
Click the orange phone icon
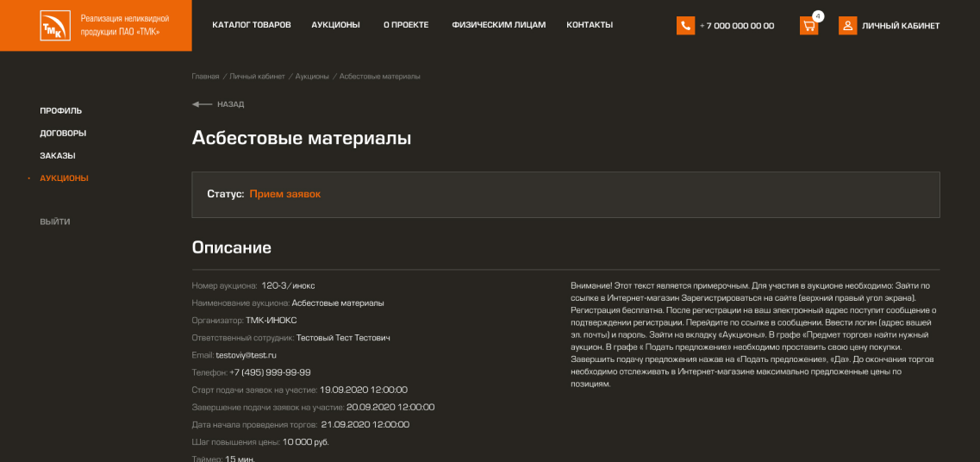pos(685,26)
